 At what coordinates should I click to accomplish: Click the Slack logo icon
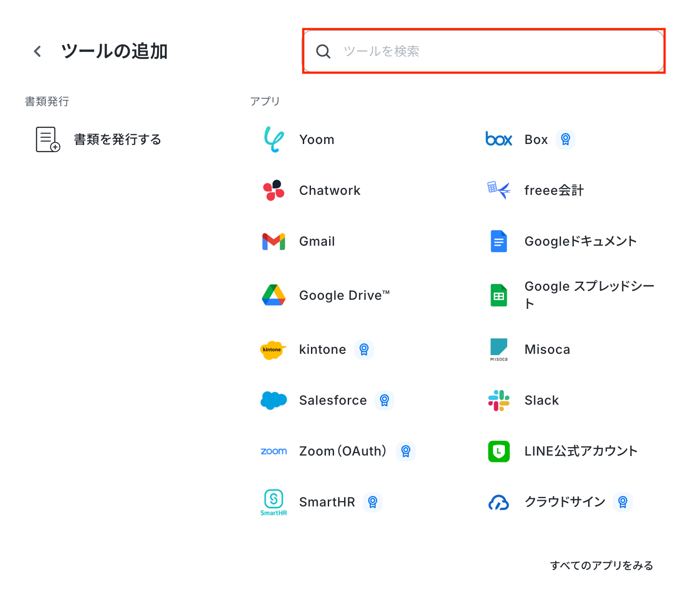(499, 400)
